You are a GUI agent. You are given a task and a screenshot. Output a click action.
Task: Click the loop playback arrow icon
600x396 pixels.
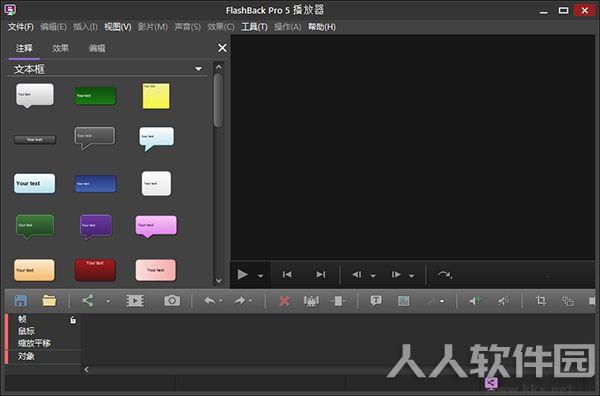click(445, 275)
